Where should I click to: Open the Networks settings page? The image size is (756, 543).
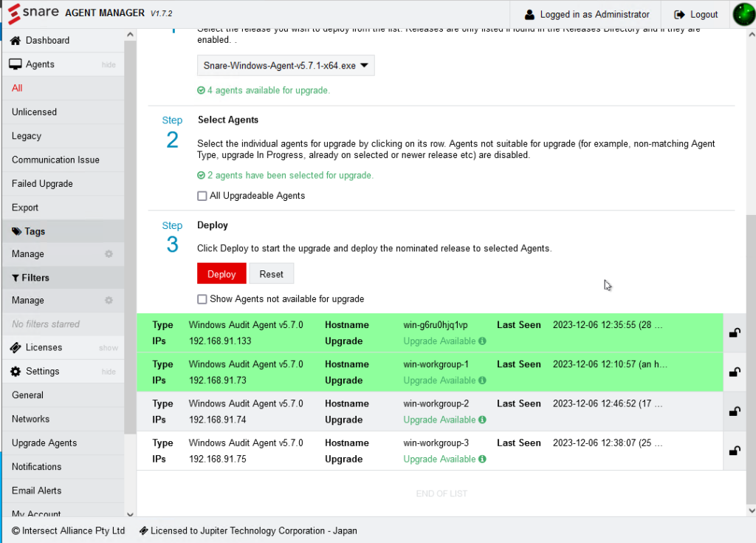point(63,419)
